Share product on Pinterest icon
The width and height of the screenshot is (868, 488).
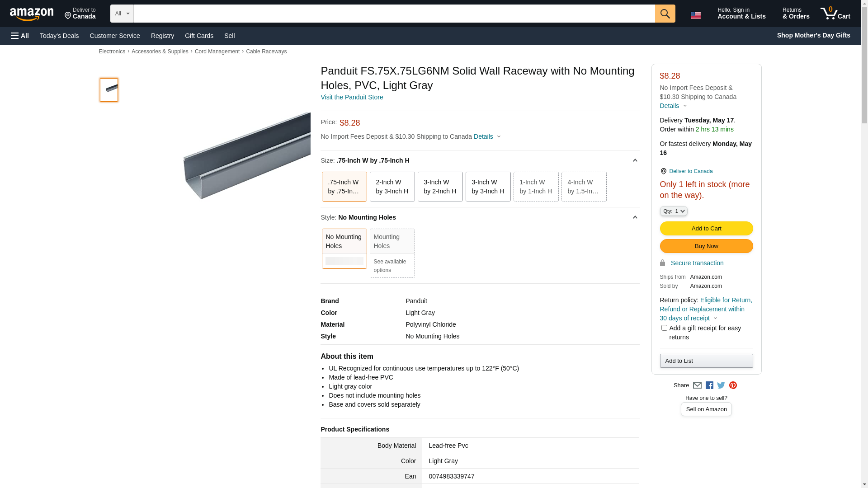click(x=733, y=385)
